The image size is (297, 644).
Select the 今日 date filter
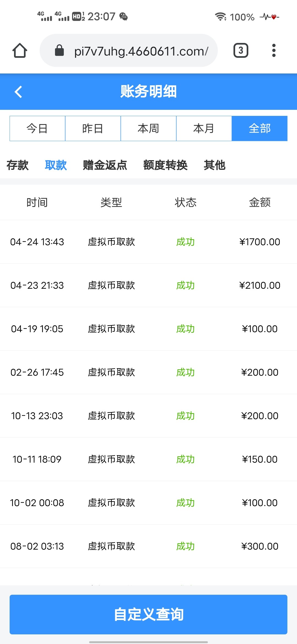pyautogui.click(x=37, y=129)
